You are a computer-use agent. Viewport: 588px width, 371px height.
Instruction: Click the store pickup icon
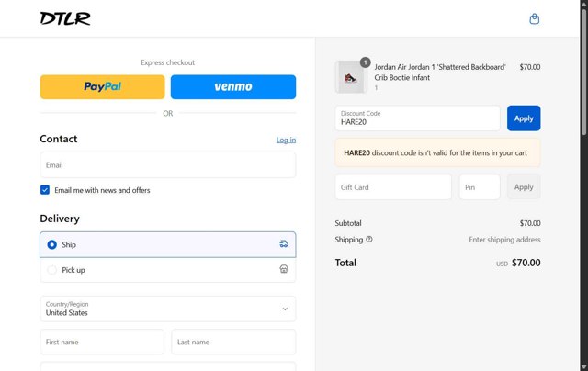click(284, 270)
